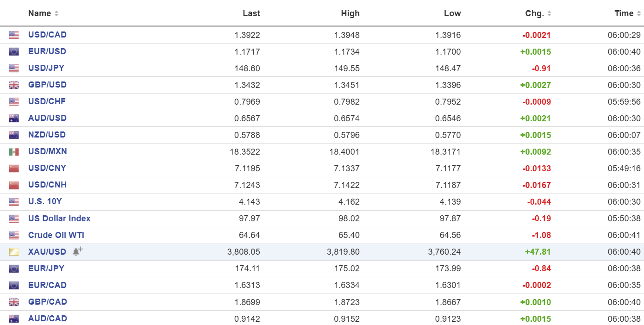Sort the table by Name column arrows
The height and width of the screenshot is (325, 644).
tap(56, 14)
